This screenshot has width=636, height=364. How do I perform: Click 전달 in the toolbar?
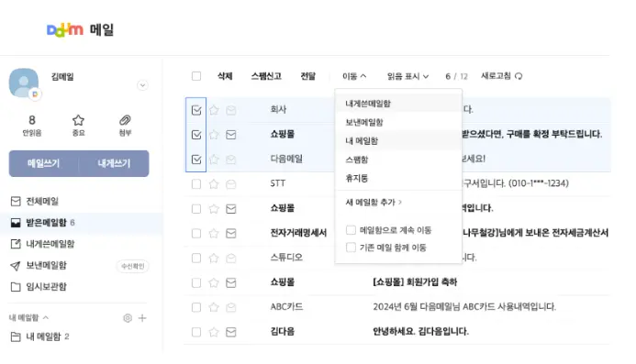pos(307,76)
